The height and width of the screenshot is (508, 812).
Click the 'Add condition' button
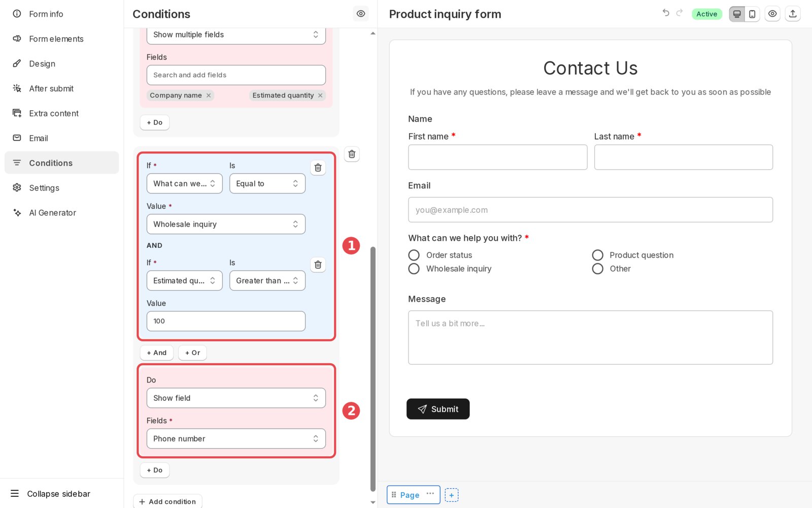[x=167, y=501]
